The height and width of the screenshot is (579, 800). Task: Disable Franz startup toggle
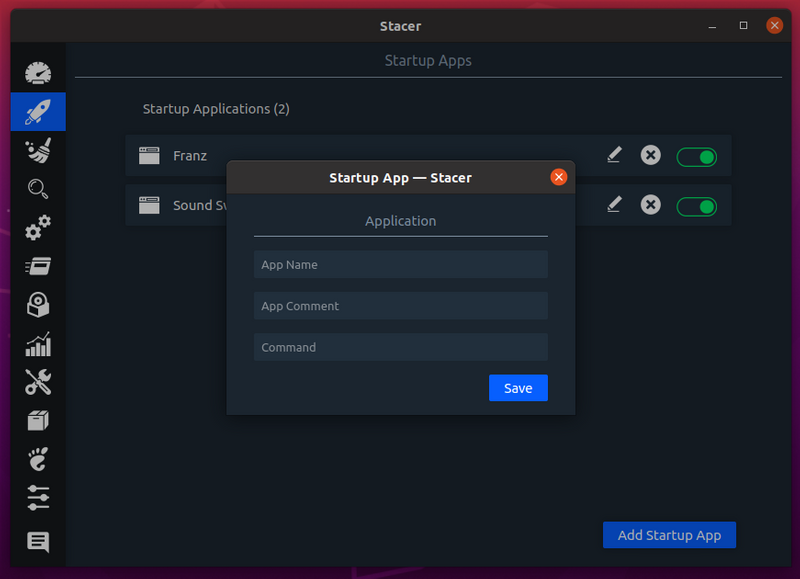[696, 157]
